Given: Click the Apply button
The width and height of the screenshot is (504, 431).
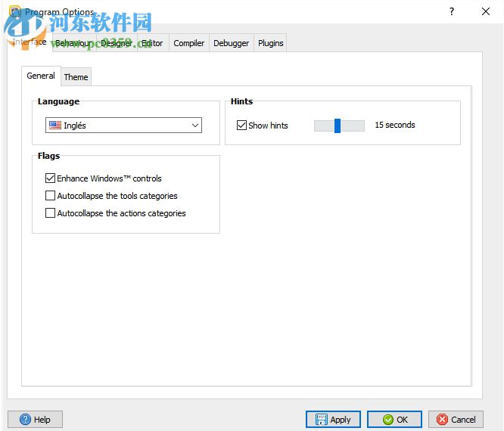Looking at the screenshot, I should [333, 420].
